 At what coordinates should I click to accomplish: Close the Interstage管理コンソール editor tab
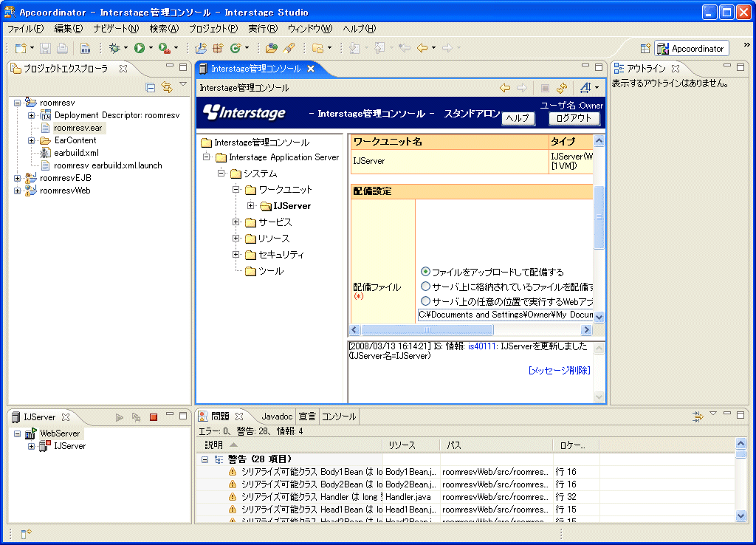click(311, 69)
